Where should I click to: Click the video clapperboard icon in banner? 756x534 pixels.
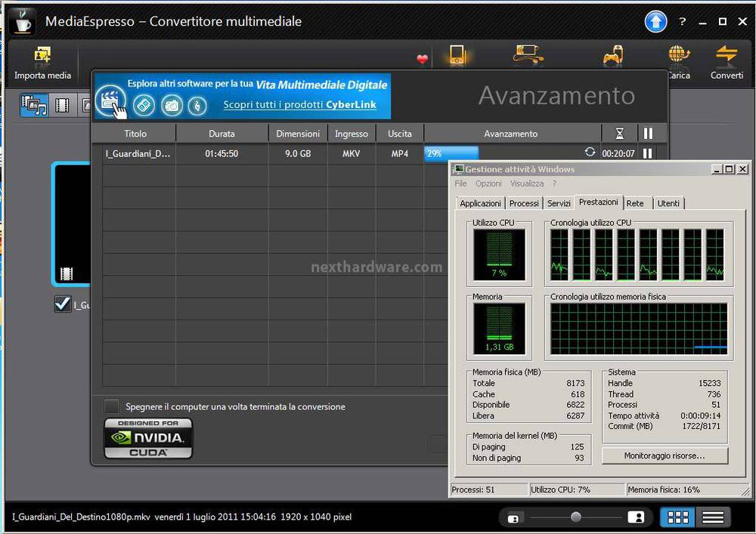tap(111, 102)
